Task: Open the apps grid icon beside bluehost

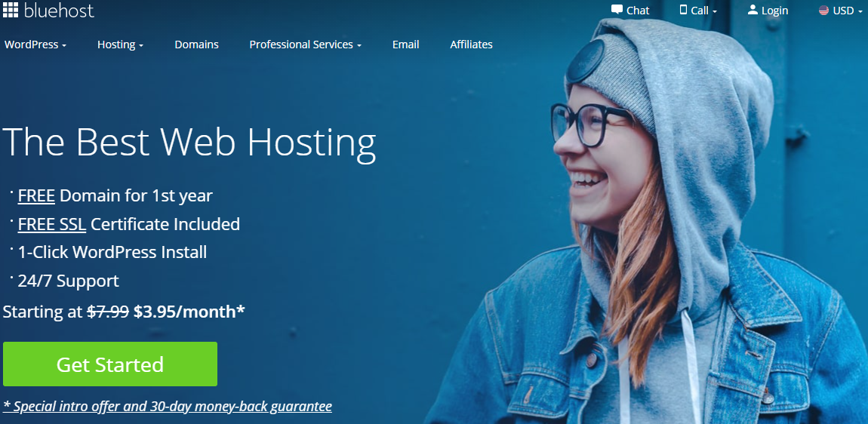Action: click(11, 9)
